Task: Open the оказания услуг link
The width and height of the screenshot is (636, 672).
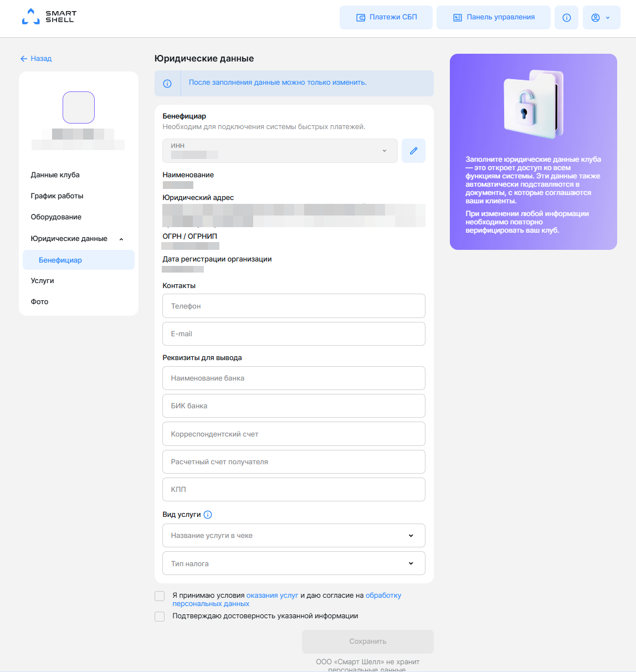Action: coord(272,596)
